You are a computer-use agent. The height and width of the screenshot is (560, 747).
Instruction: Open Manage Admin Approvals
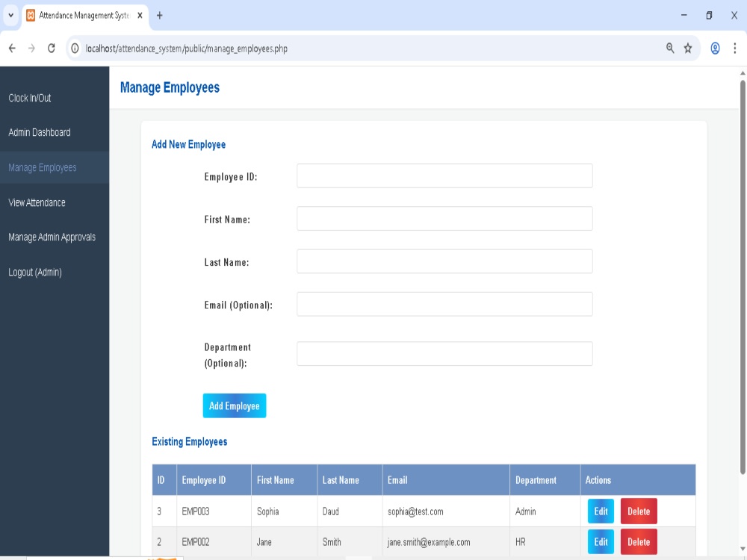click(52, 237)
